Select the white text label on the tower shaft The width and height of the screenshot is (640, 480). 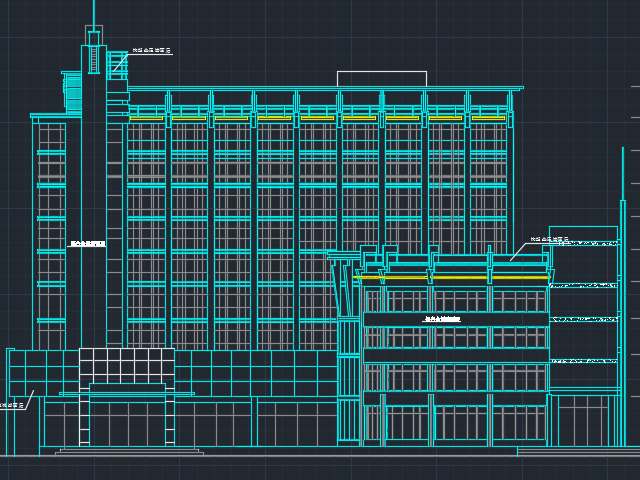pyautogui.click(x=88, y=243)
